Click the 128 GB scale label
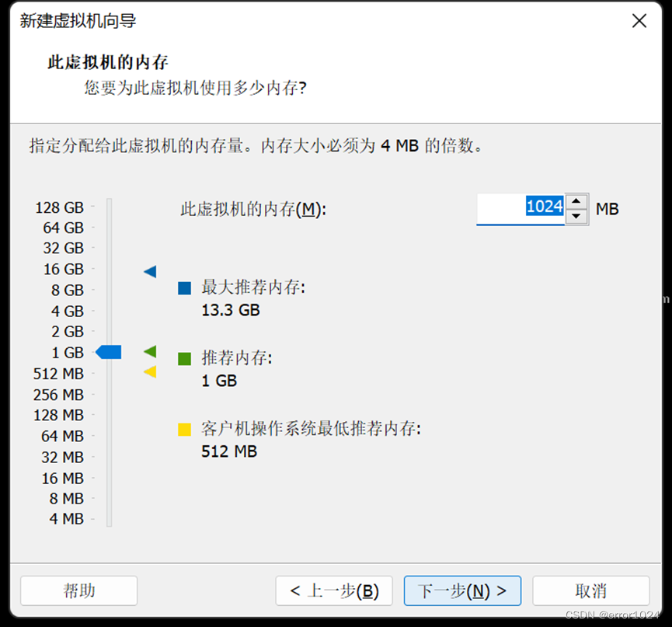 pos(59,207)
